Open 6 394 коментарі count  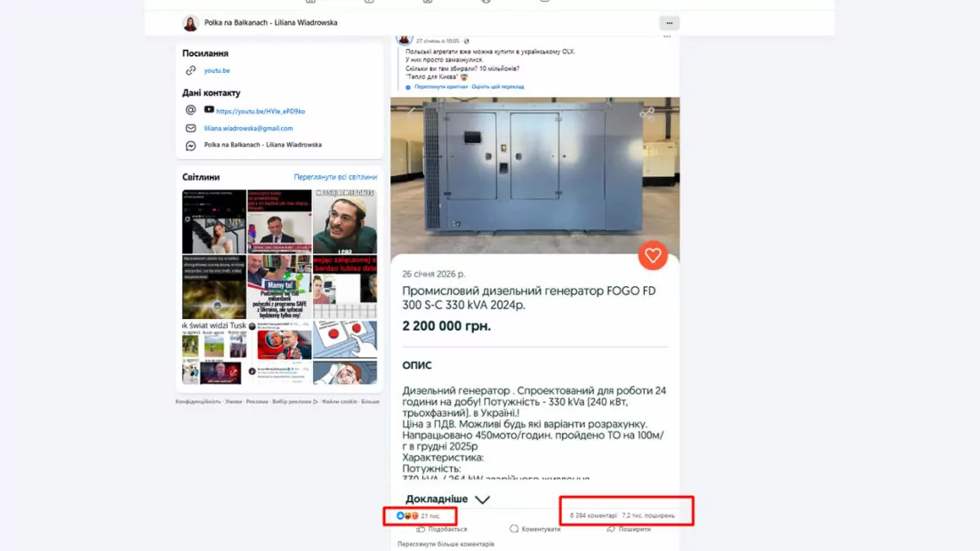pos(593,515)
